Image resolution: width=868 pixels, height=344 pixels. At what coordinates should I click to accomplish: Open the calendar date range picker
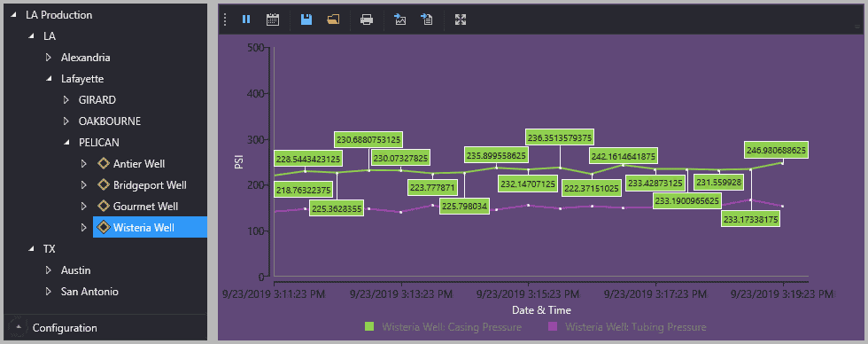coord(273,20)
